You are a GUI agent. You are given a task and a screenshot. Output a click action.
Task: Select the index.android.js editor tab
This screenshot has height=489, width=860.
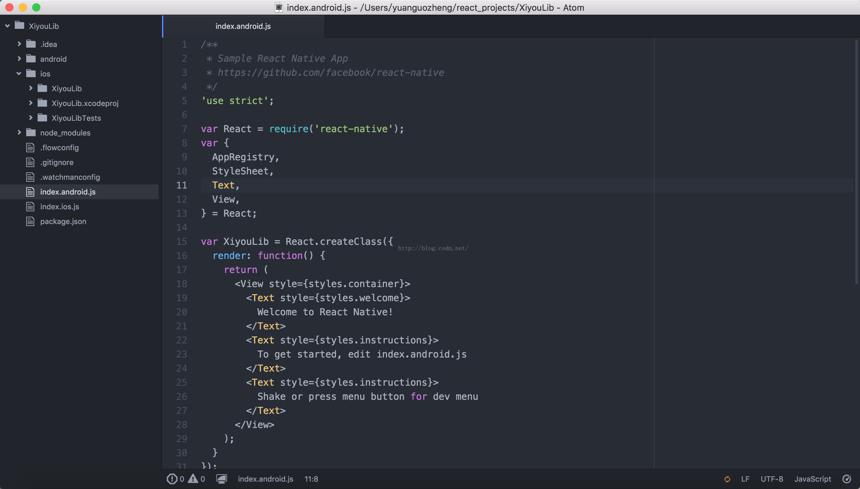(243, 26)
